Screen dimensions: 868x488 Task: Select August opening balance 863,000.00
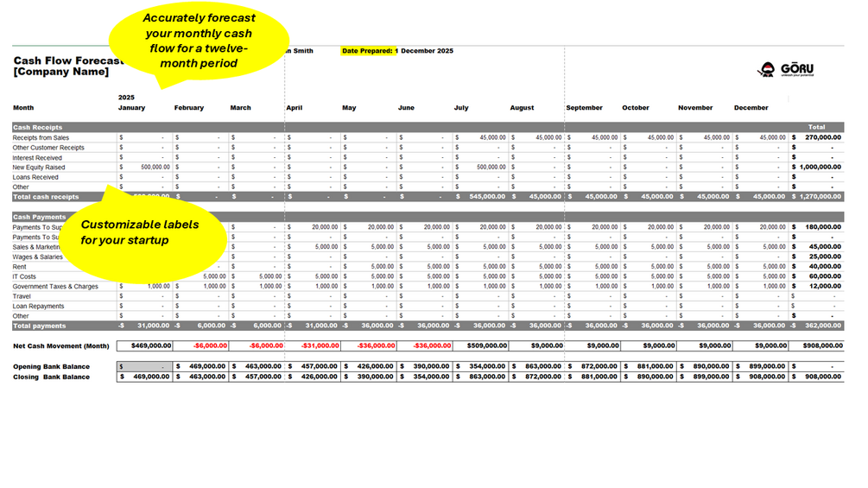click(x=536, y=366)
